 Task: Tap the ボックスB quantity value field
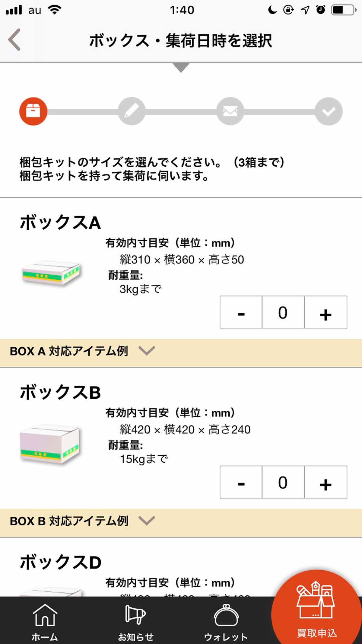click(x=283, y=482)
